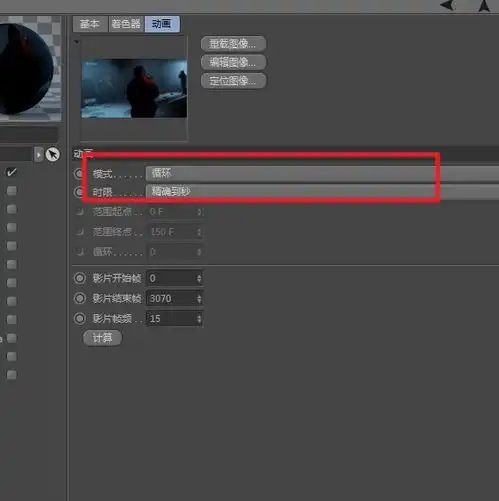Select the 动画 tab
Screen dimensions: 499x501
coord(162,24)
